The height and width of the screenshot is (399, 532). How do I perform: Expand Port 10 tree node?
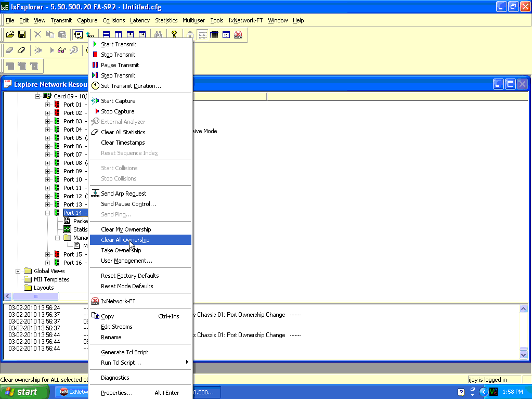[47, 179]
